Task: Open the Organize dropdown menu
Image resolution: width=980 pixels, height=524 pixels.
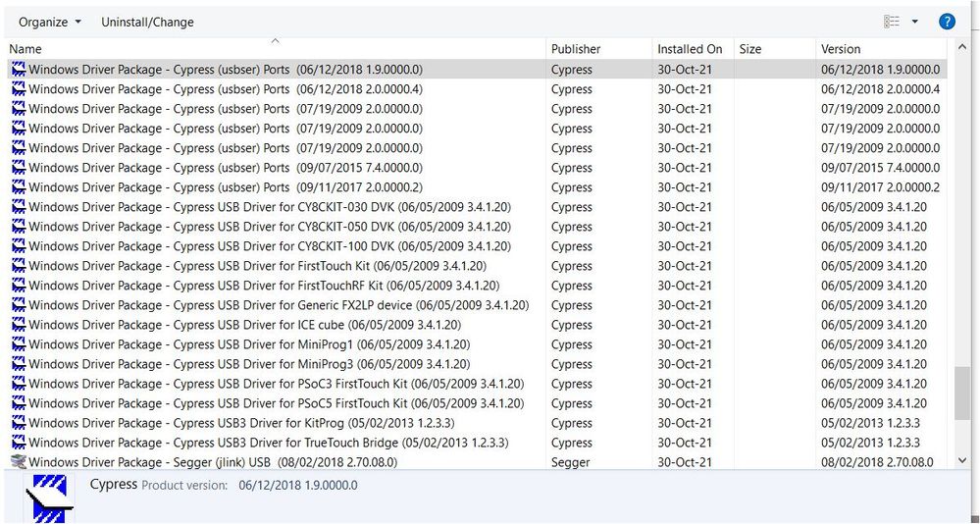Action: [49, 22]
